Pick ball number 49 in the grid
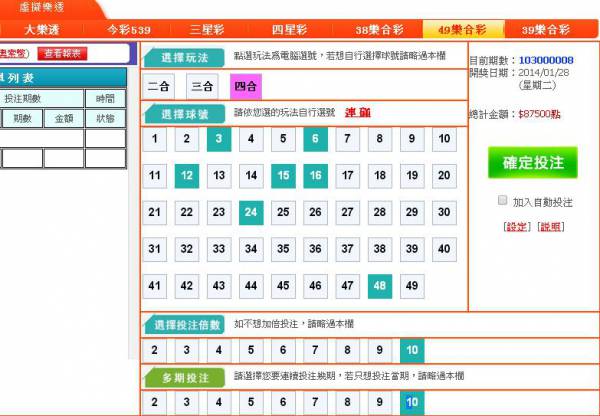Viewport: 600px width, 416px height. click(411, 286)
